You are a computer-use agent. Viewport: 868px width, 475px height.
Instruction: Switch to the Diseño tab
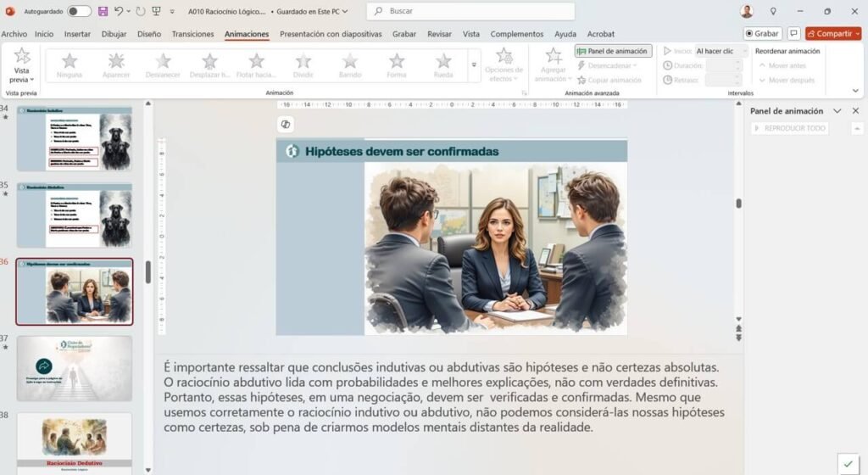pyautogui.click(x=149, y=34)
